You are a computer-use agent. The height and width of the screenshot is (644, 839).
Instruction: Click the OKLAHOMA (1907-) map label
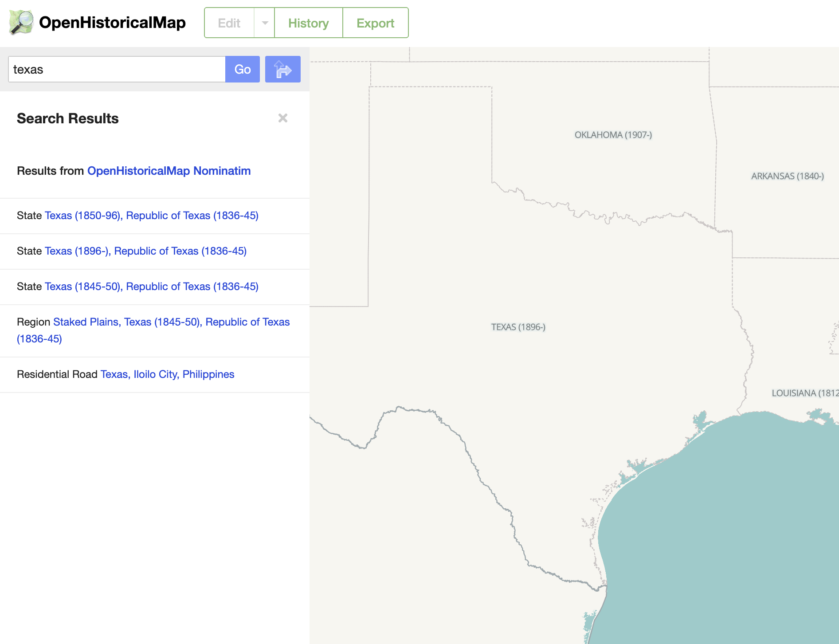[x=613, y=134]
